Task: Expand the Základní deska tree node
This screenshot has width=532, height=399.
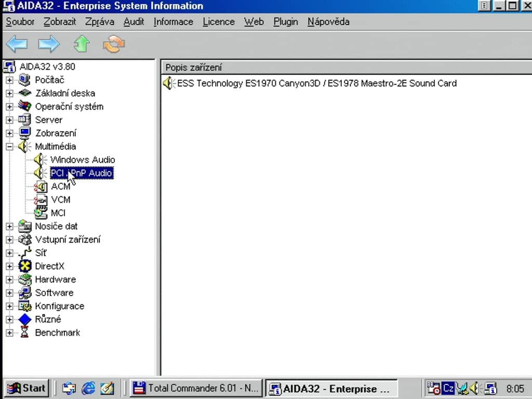Action: [x=9, y=94]
